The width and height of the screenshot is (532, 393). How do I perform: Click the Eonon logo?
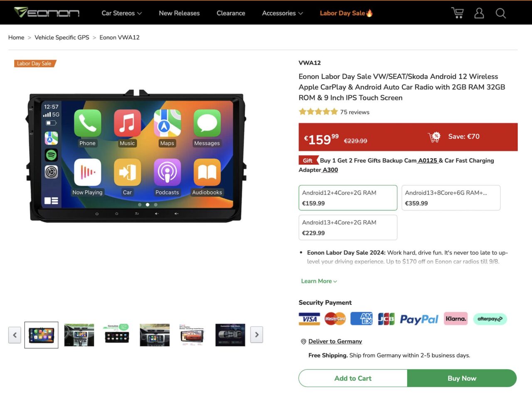pos(47,12)
